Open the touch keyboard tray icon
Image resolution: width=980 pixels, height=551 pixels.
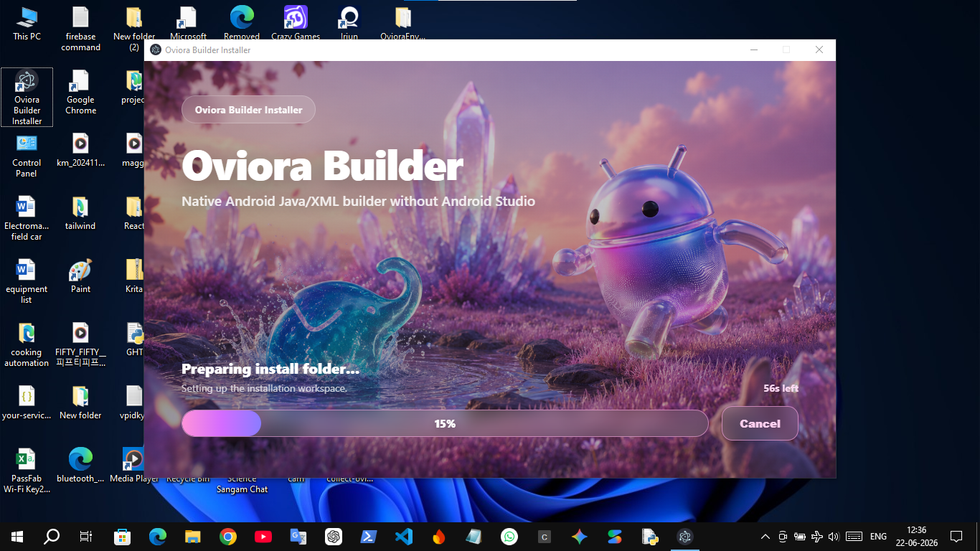854,536
